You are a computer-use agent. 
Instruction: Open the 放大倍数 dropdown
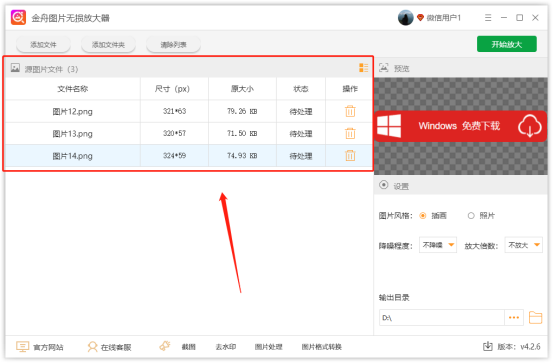(524, 245)
